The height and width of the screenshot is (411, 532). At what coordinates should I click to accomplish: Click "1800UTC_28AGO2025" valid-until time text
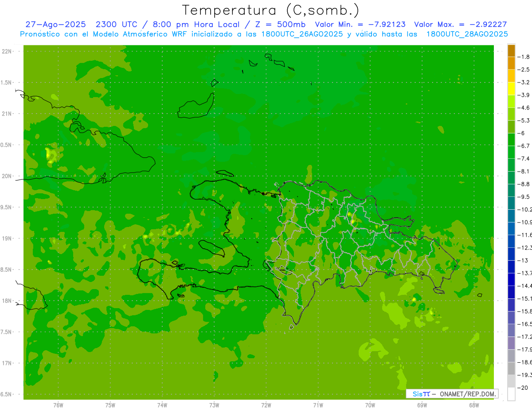pyautogui.click(x=467, y=34)
